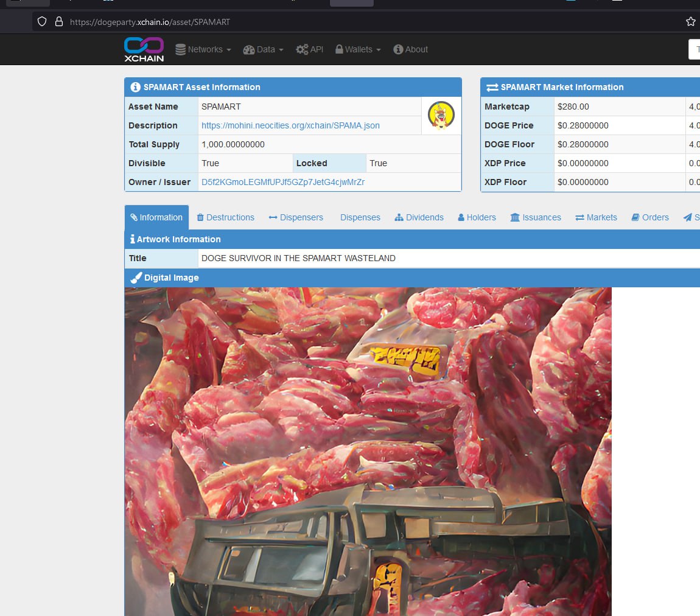Image resolution: width=700 pixels, height=616 pixels.
Task: Expand the Data dropdown menu
Action: click(264, 49)
